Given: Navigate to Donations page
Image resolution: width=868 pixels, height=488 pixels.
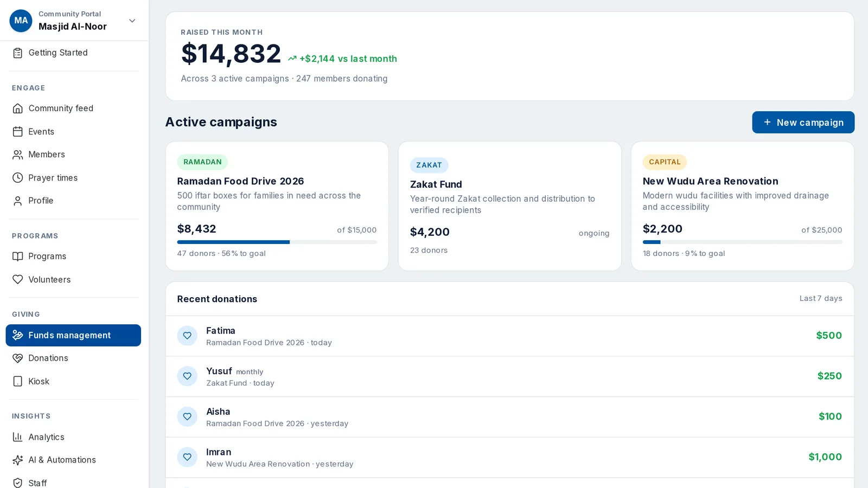Looking at the screenshot, I should coord(73,358).
